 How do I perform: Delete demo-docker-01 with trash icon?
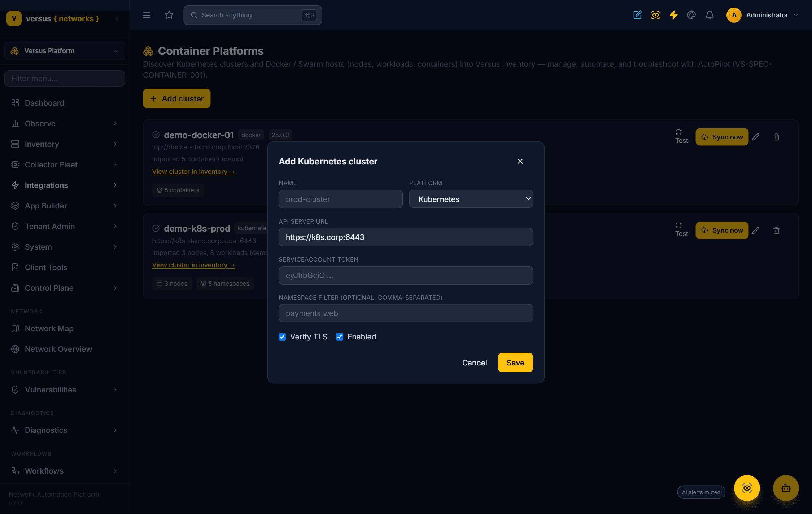click(776, 137)
